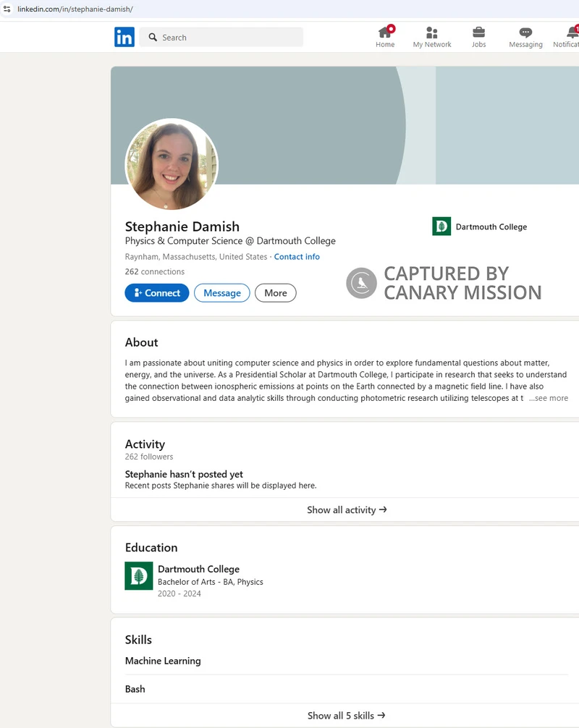Click the About section heading

142,342
